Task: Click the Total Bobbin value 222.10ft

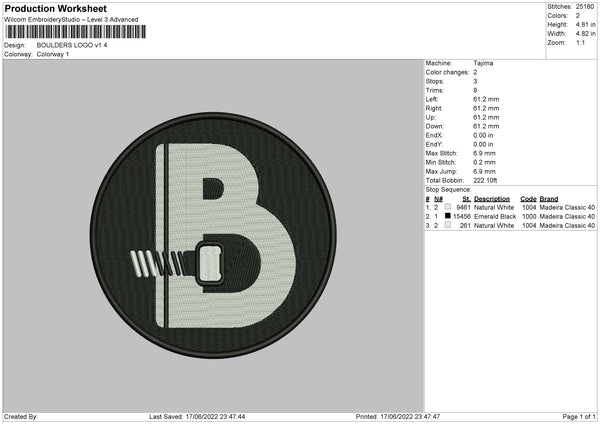Action: (485, 181)
